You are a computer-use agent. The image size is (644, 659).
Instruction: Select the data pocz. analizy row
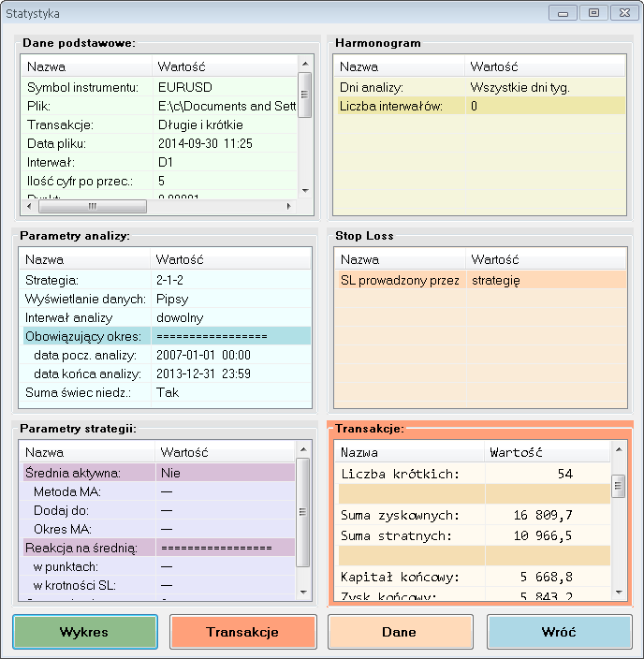pos(166,355)
